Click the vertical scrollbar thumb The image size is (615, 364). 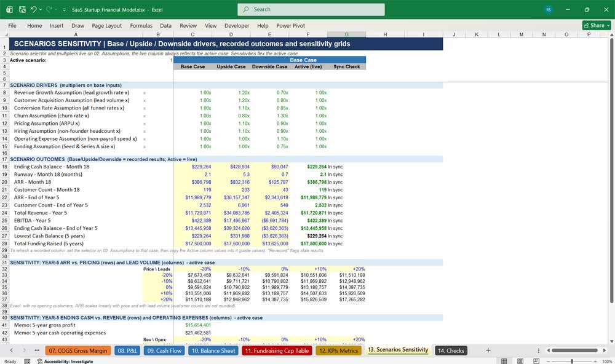(611, 171)
